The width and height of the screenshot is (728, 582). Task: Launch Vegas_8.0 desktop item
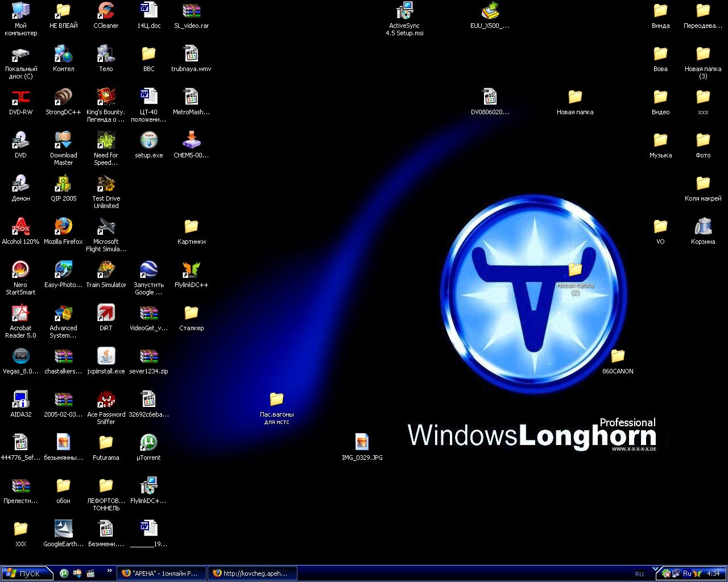20,360
